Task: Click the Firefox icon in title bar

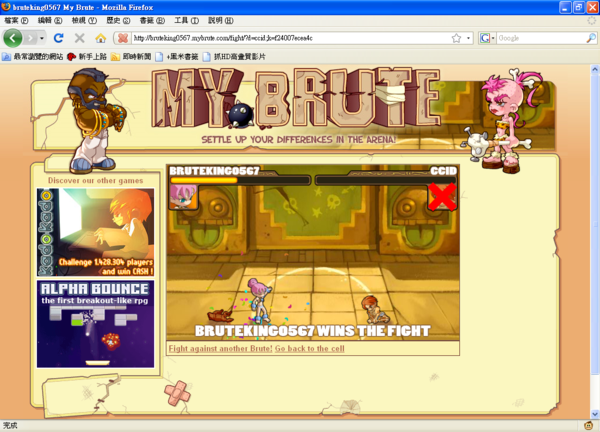Action: pos(5,7)
